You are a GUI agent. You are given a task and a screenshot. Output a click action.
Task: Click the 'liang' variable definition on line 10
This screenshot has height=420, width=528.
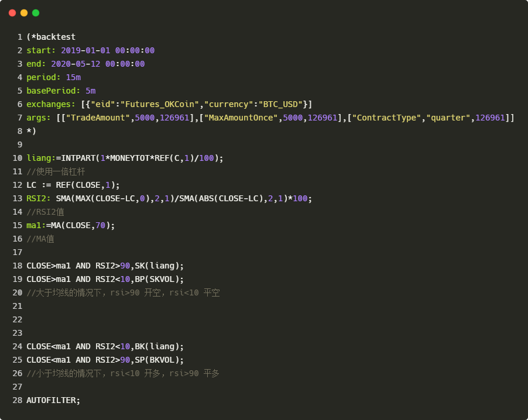[x=39, y=158]
